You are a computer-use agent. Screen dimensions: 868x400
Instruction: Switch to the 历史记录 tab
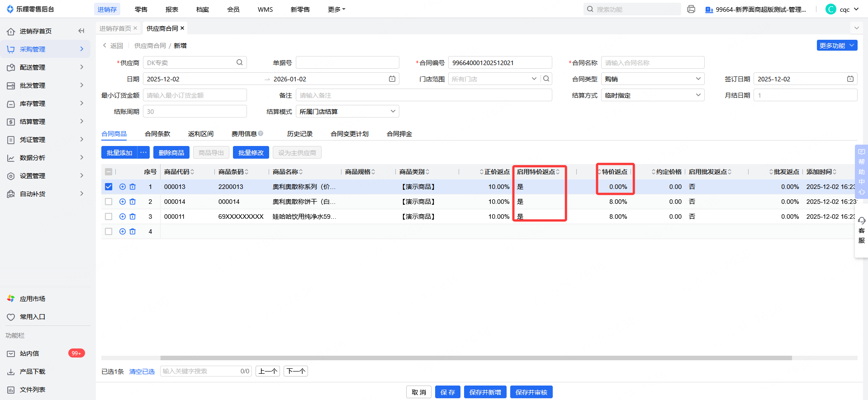pos(300,133)
